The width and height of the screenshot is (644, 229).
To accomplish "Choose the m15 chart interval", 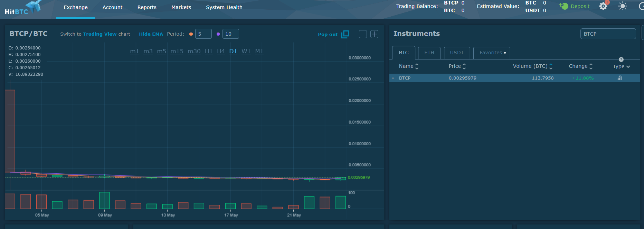I will 177,52.
